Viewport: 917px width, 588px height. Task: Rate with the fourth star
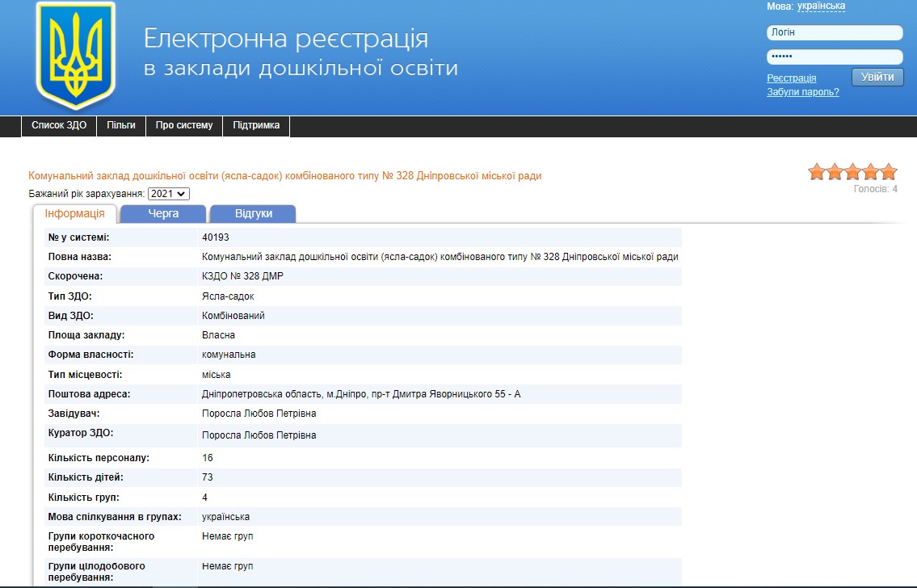coord(871,172)
